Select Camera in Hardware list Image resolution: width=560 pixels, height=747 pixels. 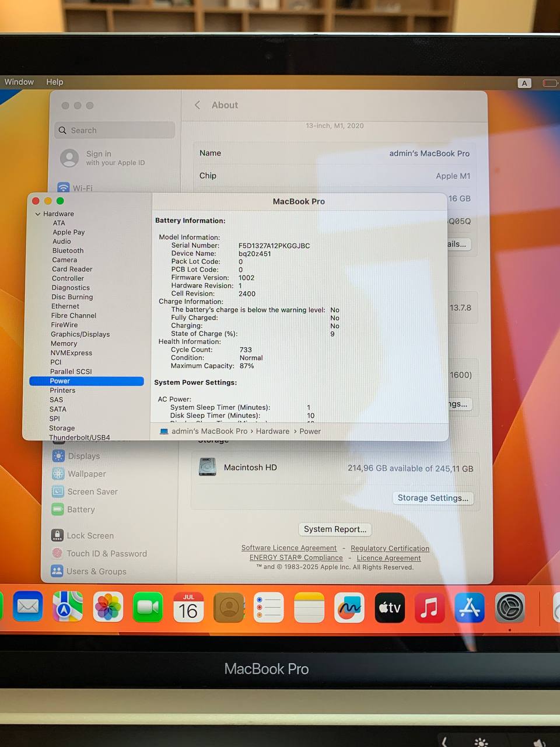(x=65, y=260)
